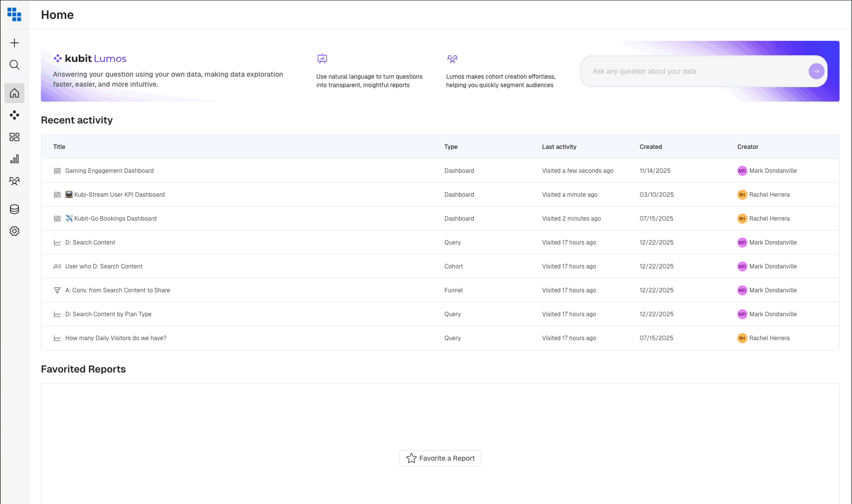
Task: Click cohort icon beside User who D: Search Content
Action: (57, 266)
